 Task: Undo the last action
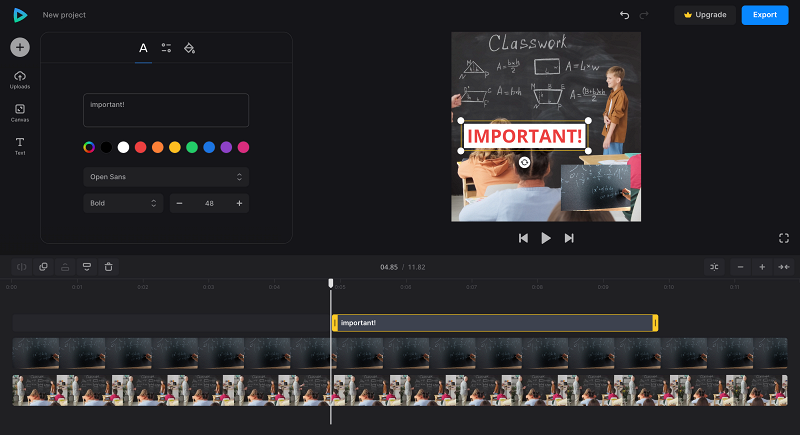click(x=624, y=15)
